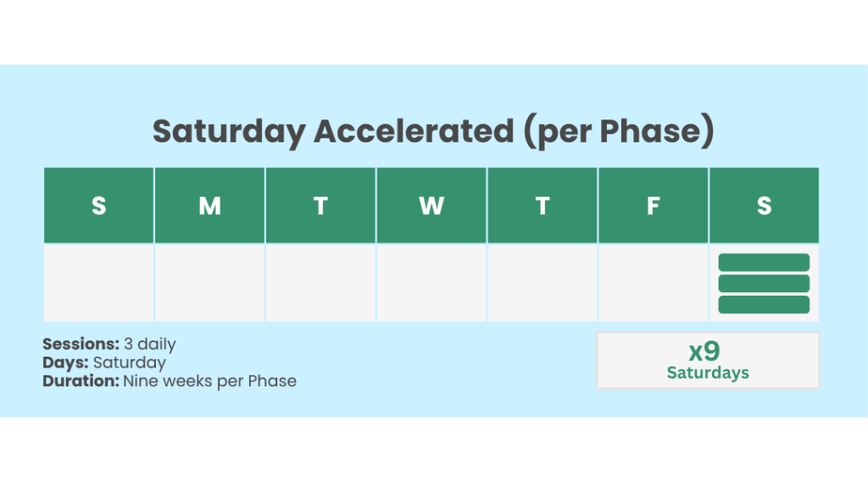
Task: Select the W (Wednesday) column header
Action: (431, 206)
